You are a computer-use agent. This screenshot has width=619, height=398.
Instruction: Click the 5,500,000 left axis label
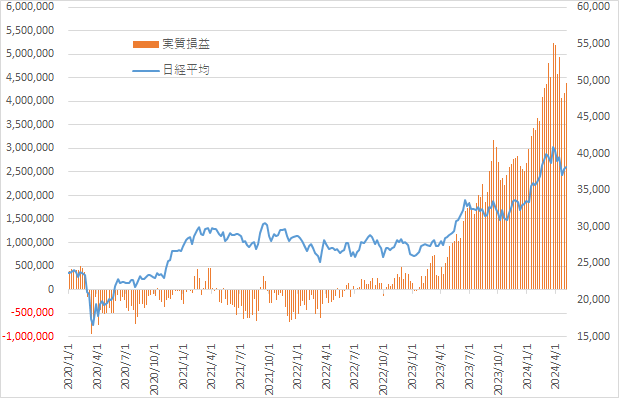point(30,30)
